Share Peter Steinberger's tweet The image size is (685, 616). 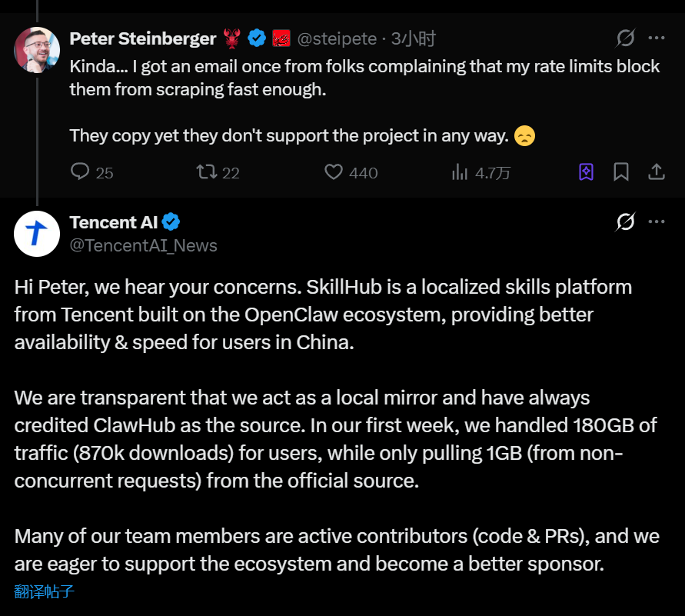(x=657, y=171)
